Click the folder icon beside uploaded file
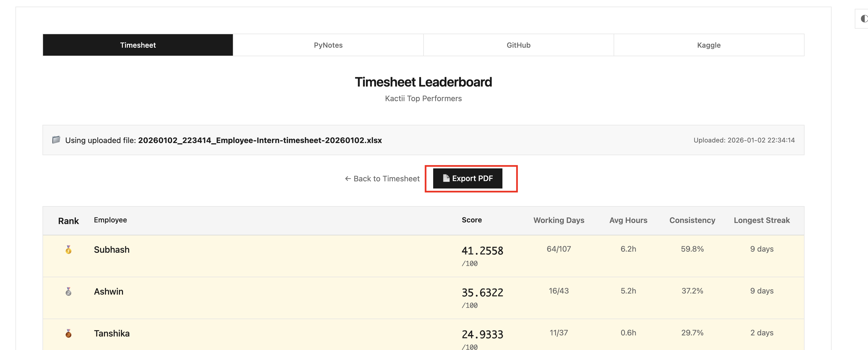The width and height of the screenshot is (868, 350). 56,140
